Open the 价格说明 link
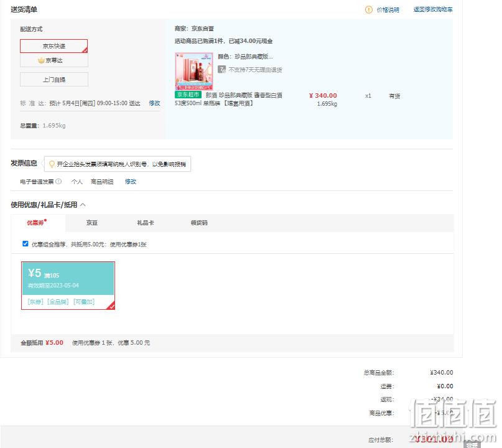The width and height of the screenshot is (502, 448). point(388,10)
